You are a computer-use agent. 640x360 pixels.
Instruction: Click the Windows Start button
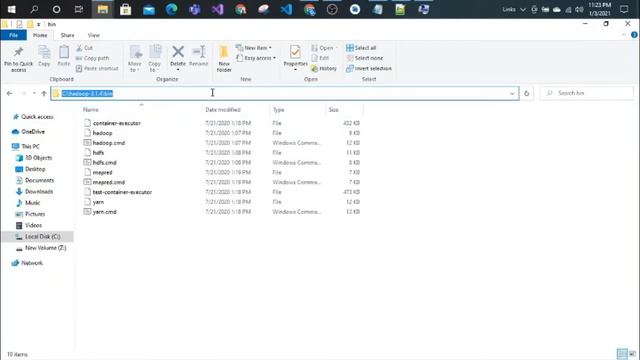tap(11, 9)
